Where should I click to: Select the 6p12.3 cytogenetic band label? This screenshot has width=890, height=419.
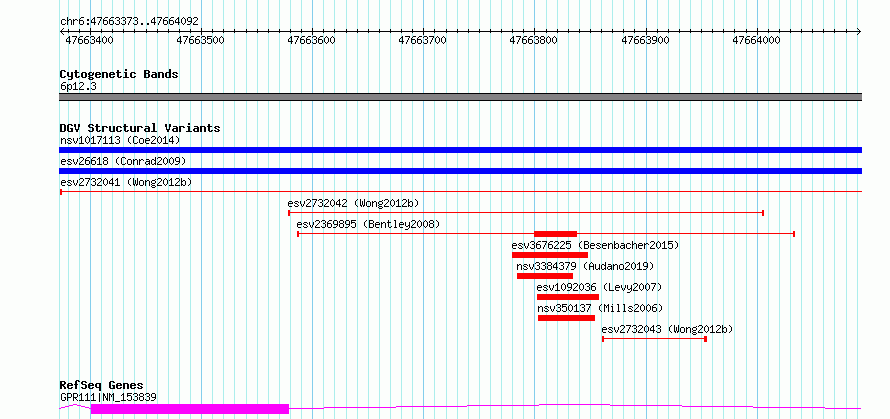tap(78, 86)
